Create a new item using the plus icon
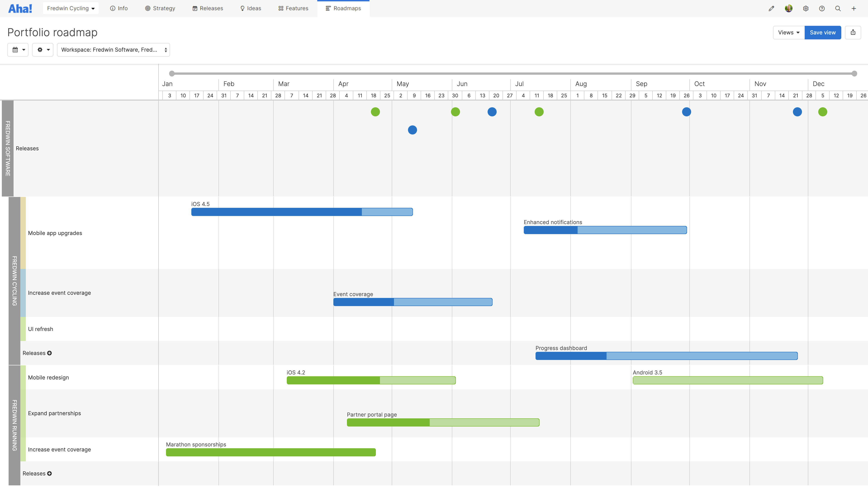The width and height of the screenshot is (868, 489). point(854,8)
